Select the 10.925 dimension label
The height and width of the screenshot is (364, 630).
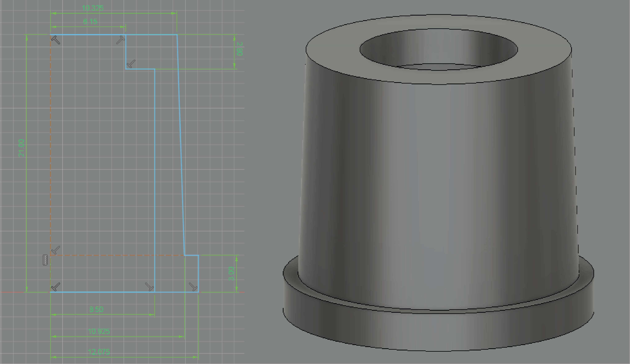click(99, 331)
